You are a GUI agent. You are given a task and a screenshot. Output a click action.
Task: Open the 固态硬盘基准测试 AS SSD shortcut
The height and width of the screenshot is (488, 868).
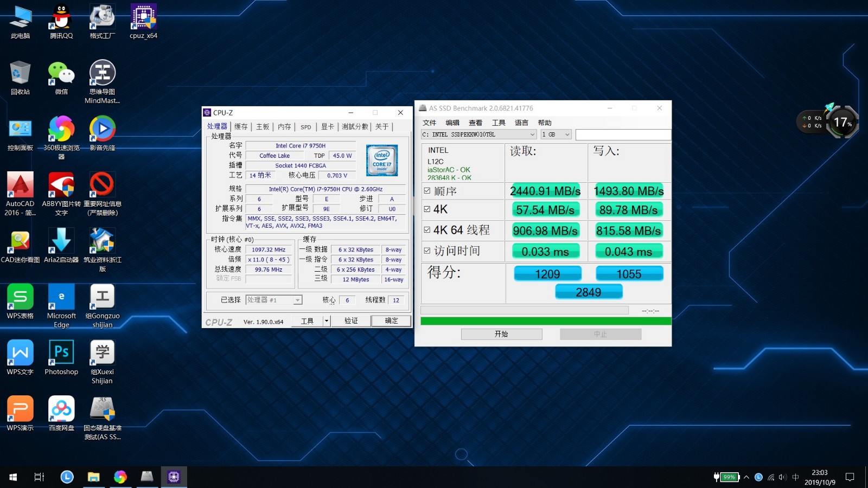pos(103,418)
